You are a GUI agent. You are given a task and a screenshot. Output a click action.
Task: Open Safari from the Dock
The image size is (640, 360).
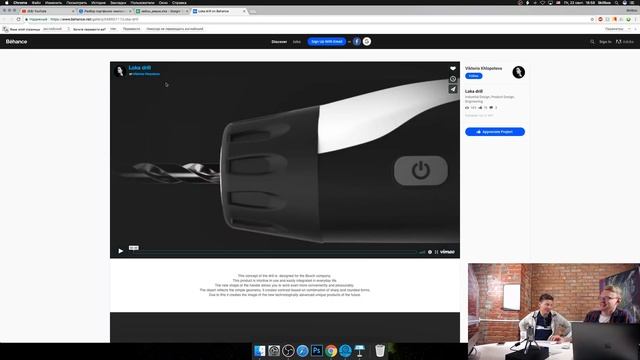tap(302, 351)
